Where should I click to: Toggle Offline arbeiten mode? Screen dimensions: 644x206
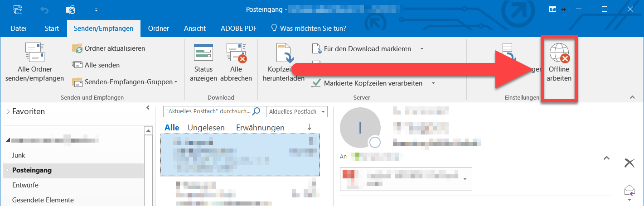pyautogui.click(x=559, y=62)
